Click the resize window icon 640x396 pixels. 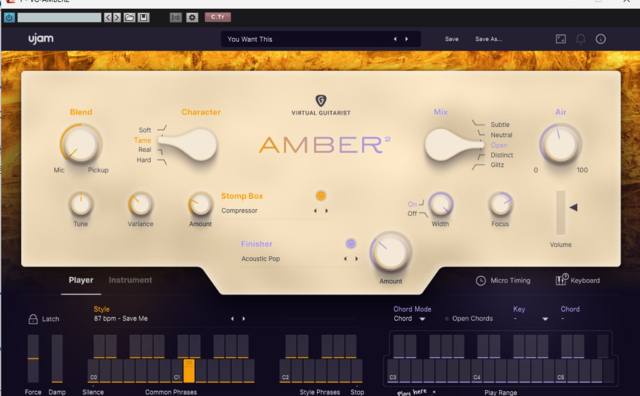click(x=561, y=39)
